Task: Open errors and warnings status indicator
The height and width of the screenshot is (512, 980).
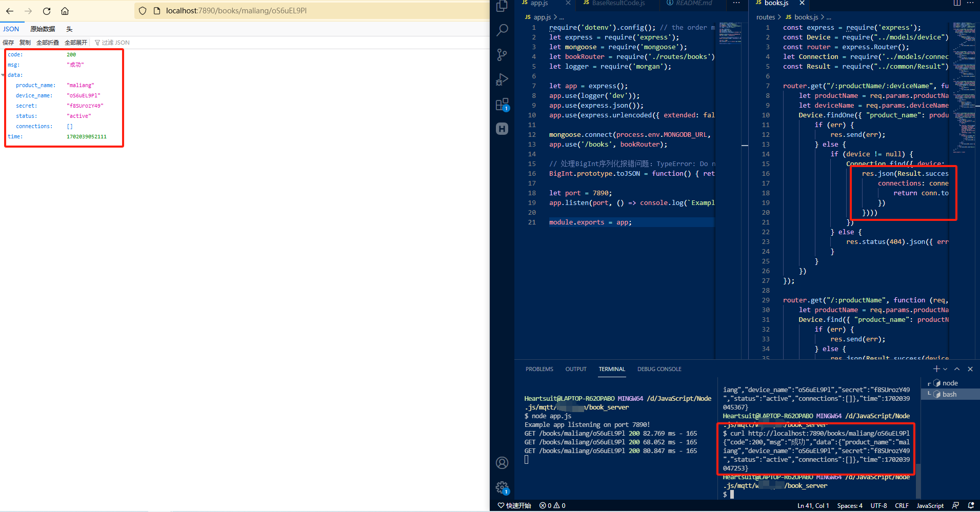Action: 552,506
